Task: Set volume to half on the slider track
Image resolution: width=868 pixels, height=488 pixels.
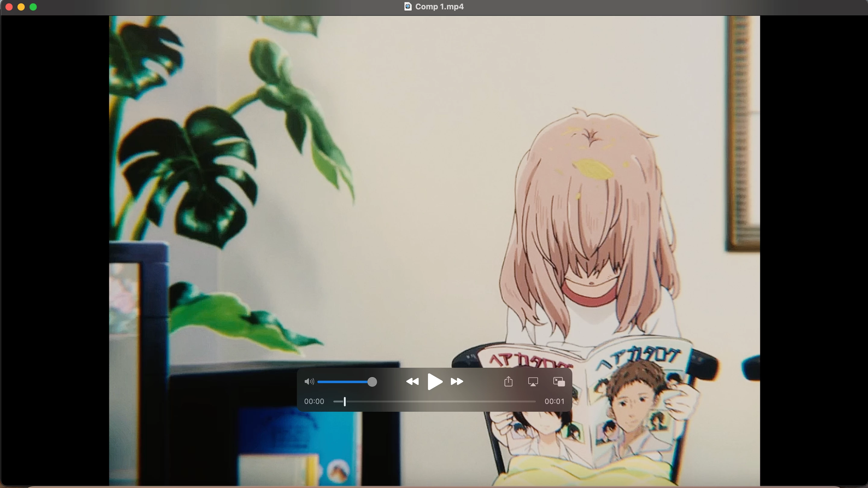Action: coord(345,382)
